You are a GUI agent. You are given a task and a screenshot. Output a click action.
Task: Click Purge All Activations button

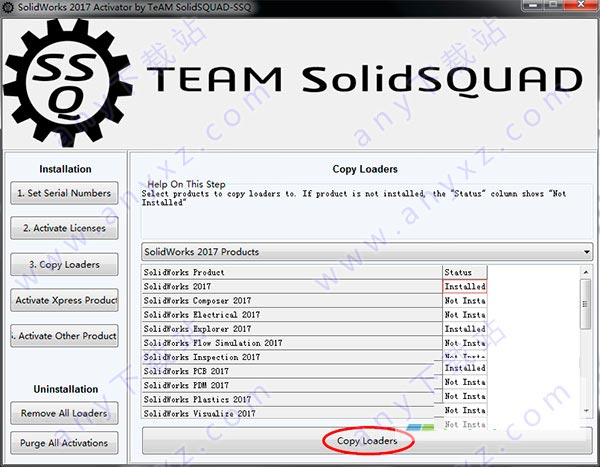coord(64,443)
